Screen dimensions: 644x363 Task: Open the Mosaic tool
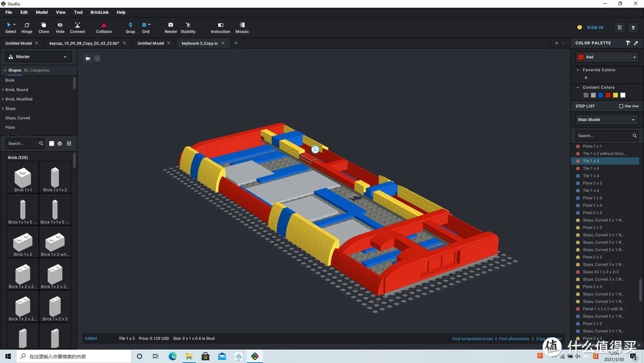[242, 27]
